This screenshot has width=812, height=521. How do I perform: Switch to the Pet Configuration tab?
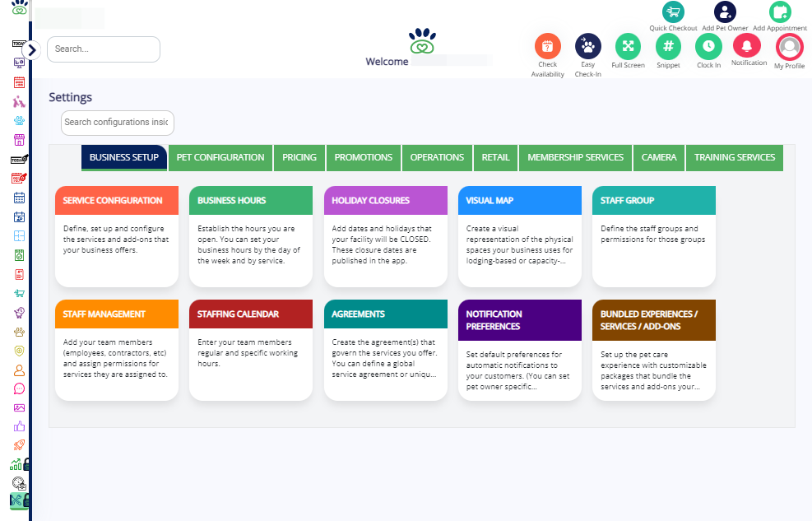click(220, 157)
